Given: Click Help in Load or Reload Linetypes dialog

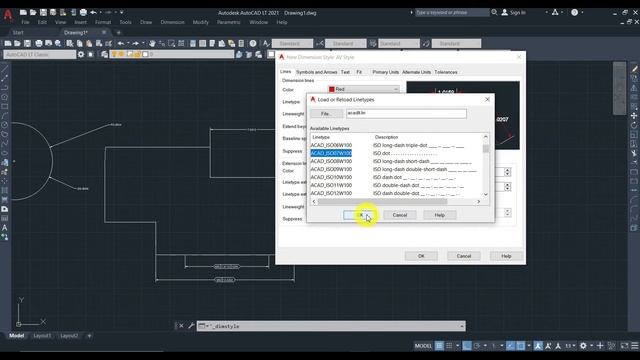Looking at the screenshot, I should 440,215.
